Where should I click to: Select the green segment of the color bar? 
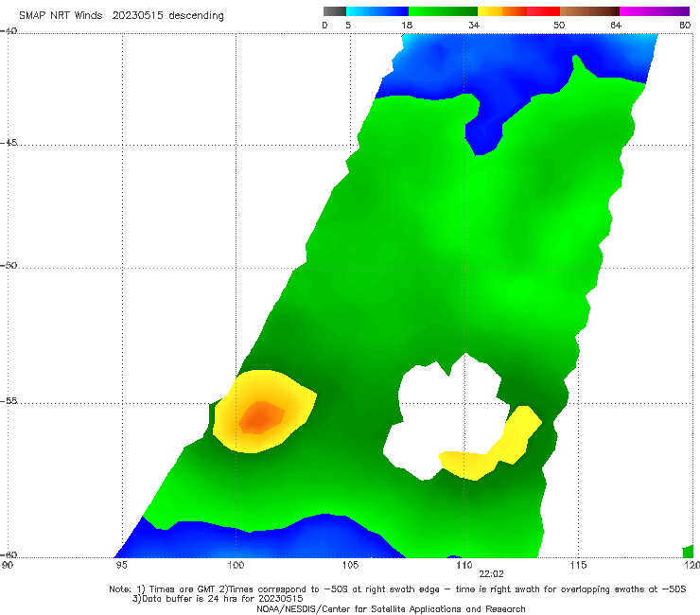pyautogui.click(x=443, y=11)
